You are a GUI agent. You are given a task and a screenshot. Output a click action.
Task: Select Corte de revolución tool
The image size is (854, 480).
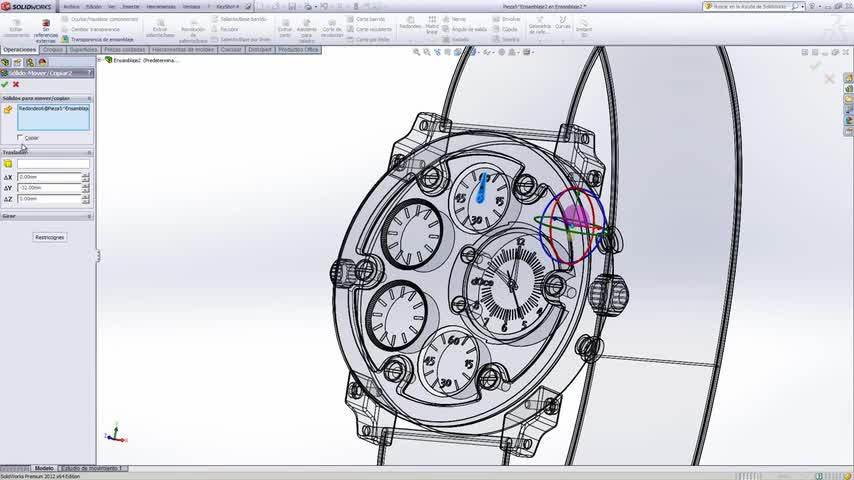tap(332, 29)
